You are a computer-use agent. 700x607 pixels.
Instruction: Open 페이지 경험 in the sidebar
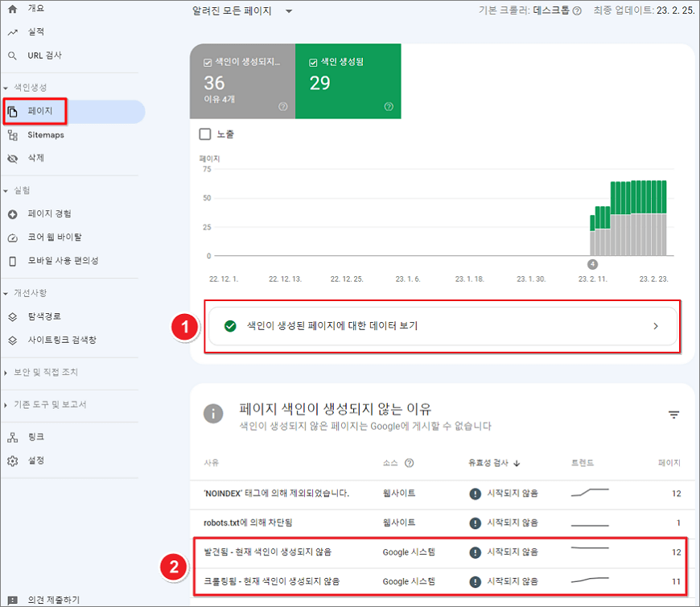click(49, 214)
